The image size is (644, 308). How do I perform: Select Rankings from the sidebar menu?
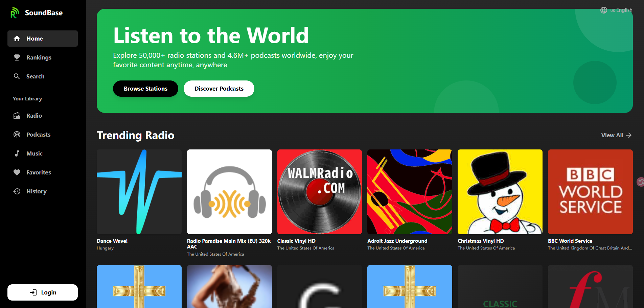click(x=39, y=57)
